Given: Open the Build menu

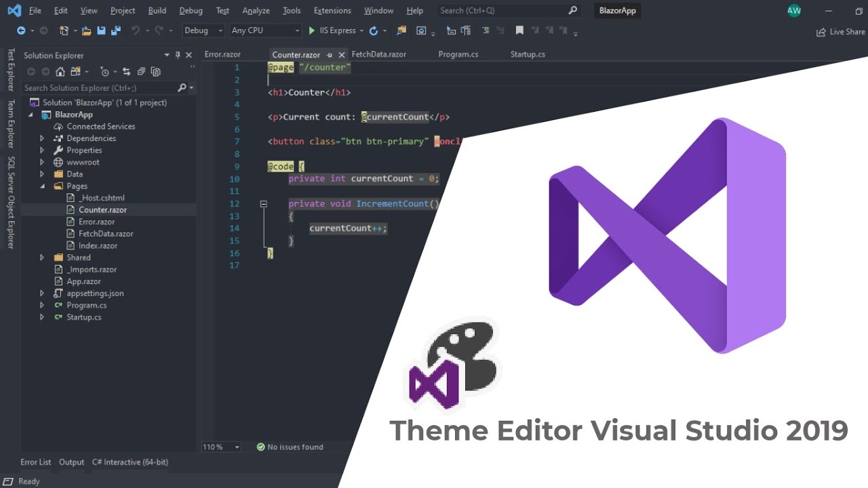Looking at the screenshot, I should (x=157, y=11).
